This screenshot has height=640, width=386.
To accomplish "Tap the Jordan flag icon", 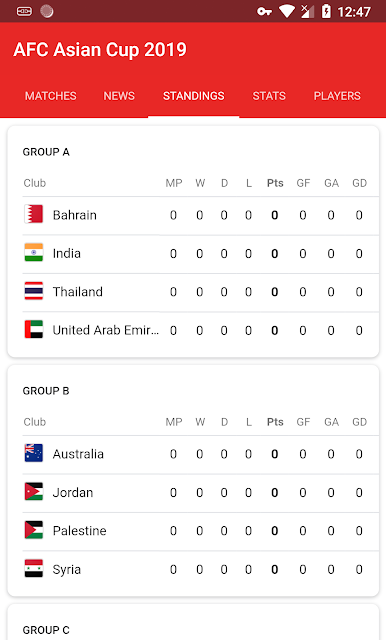I will [x=33, y=492].
